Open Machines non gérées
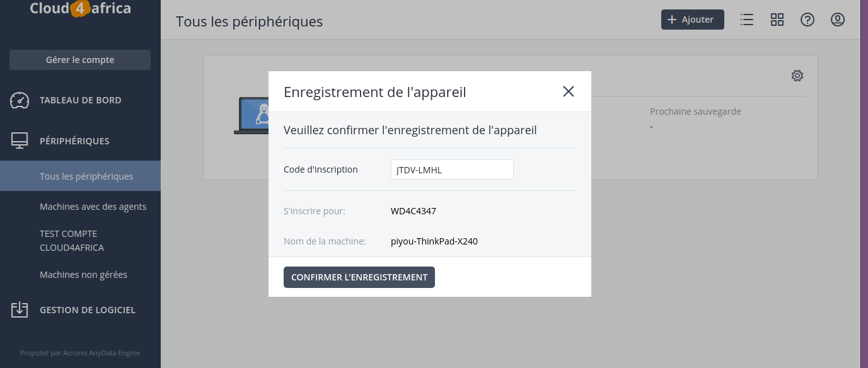 coord(83,274)
